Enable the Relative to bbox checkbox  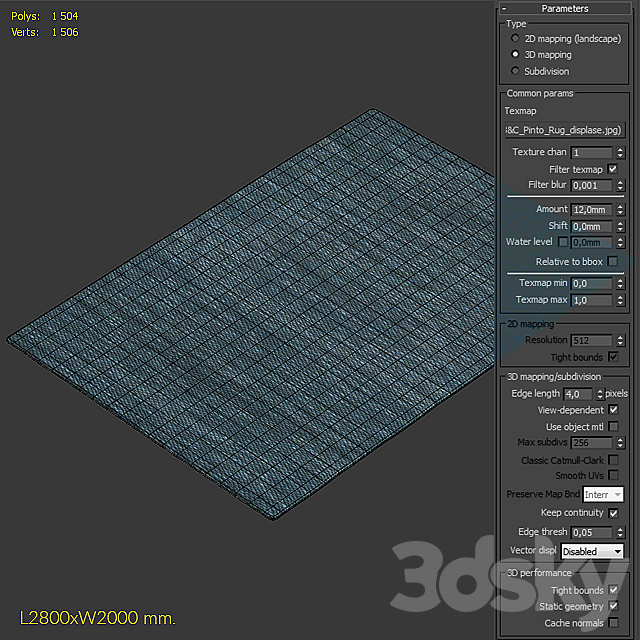pyautogui.click(x=613, y=261)
